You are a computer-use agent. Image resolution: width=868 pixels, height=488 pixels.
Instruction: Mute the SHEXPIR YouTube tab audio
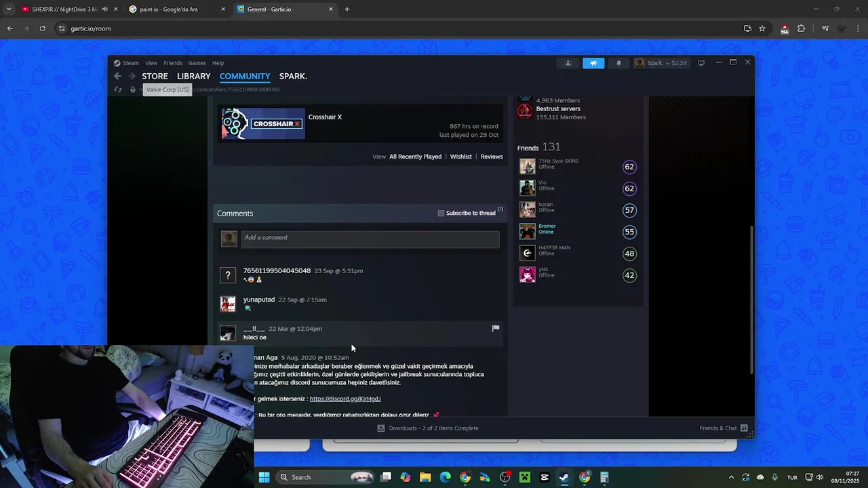[x=104, y=9]
